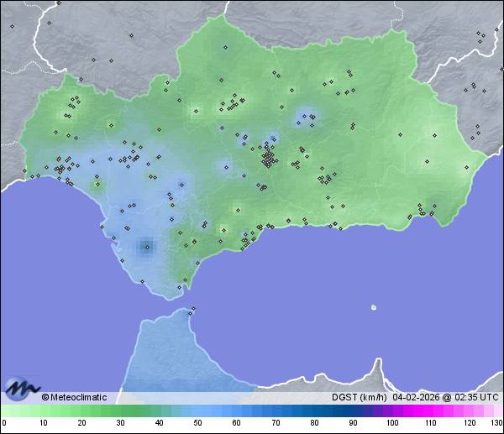Screen dimensions: 504x434
Task: Select the isolated white island dot in the sea
Action: point(374,307)
